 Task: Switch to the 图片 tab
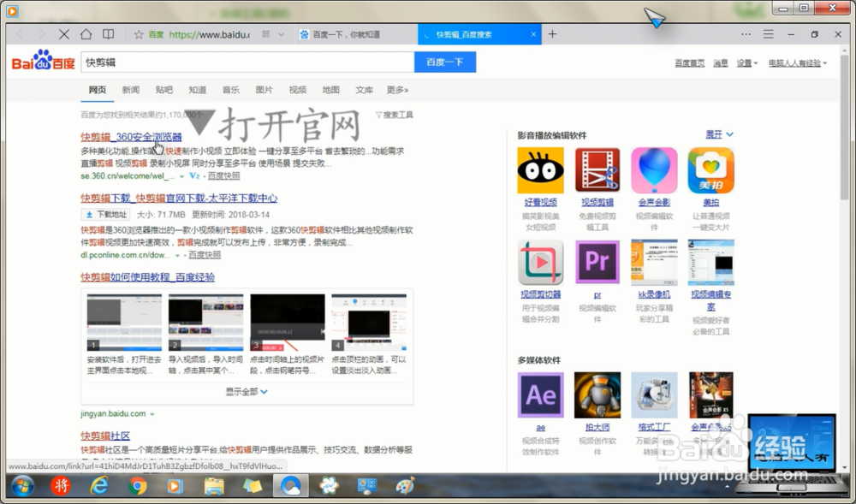tap(265, 90)
